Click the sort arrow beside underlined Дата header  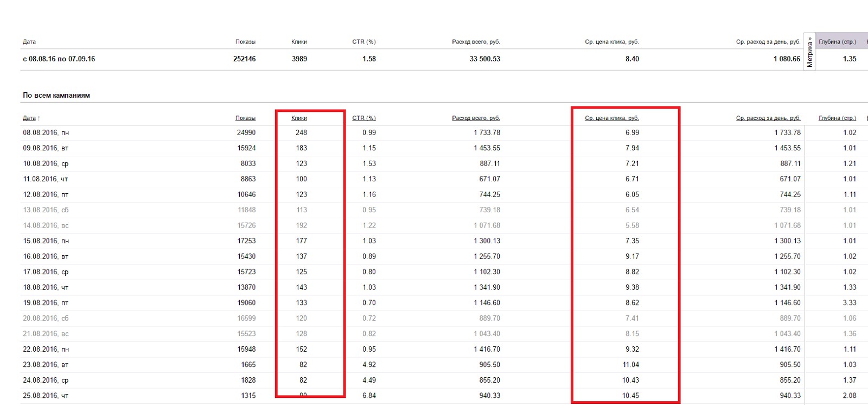39,118
